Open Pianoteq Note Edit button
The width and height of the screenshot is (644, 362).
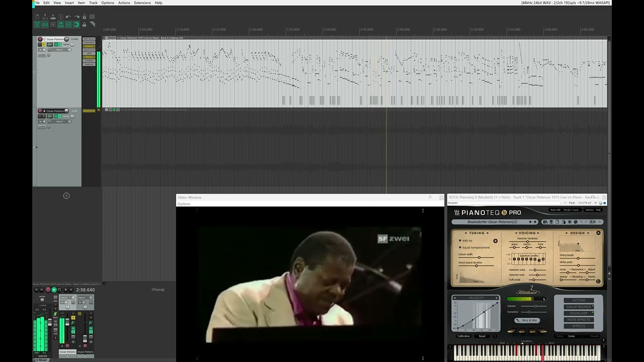point(555,210)
